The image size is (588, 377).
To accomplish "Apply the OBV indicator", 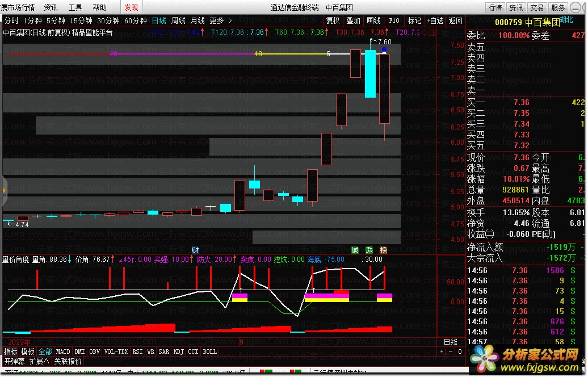I will click(94, 351).
